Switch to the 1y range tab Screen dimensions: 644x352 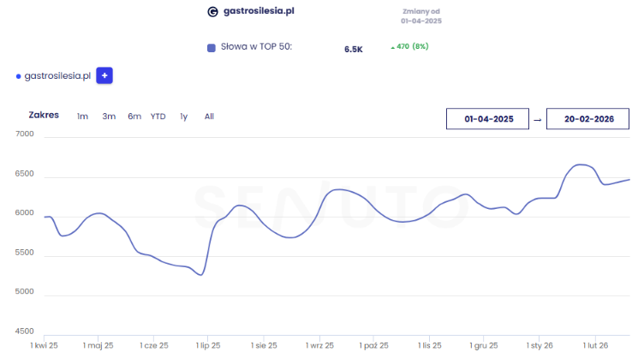[183, 116]
